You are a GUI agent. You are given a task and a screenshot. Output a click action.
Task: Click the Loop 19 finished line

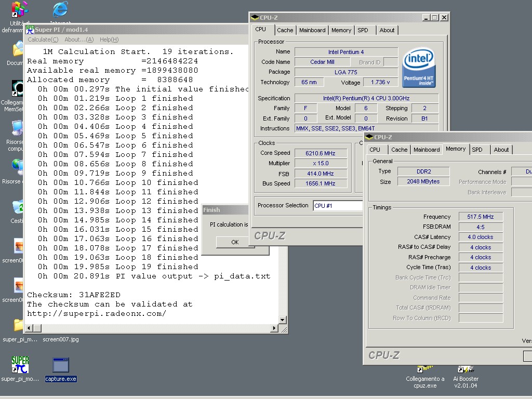[118, 267]
